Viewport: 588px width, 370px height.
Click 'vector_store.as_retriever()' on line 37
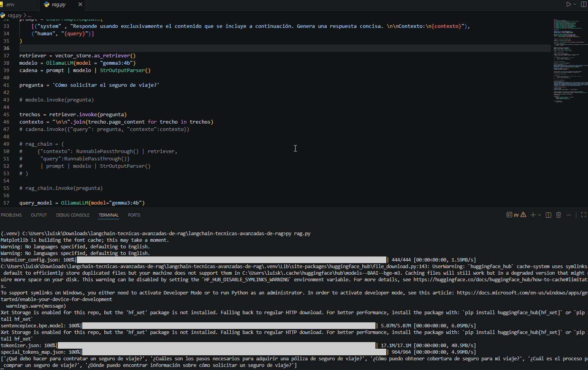pyautogui.click(x=95, y=56)
